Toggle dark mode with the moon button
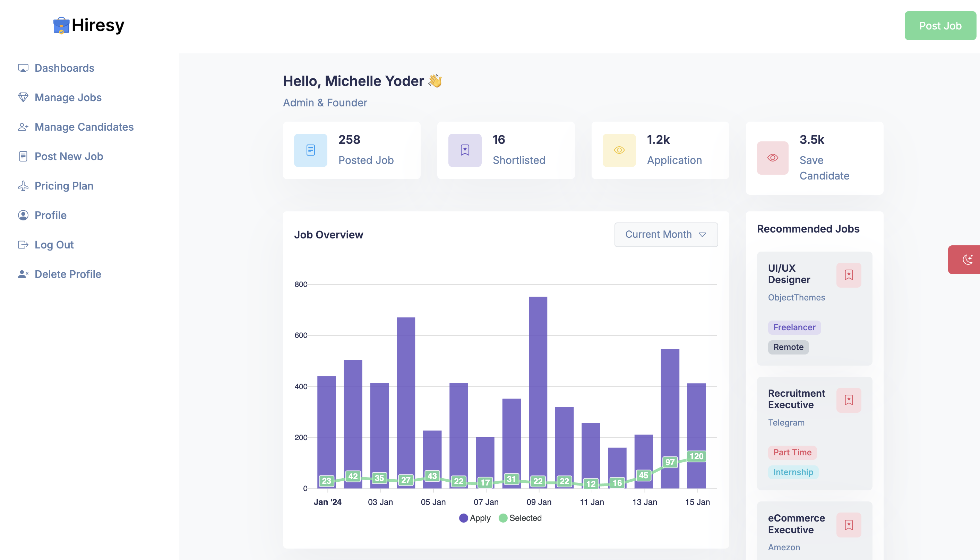Image resolution: width=980 pixels, height=560 pixels. (965, 260)
